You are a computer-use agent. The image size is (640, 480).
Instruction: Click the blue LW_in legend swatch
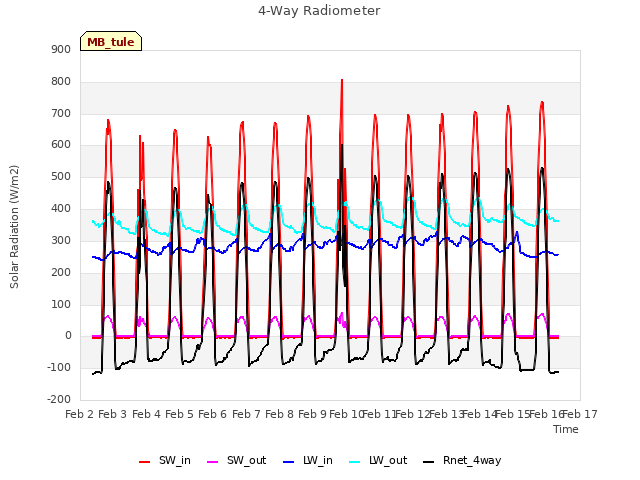[x=288, y=462]
